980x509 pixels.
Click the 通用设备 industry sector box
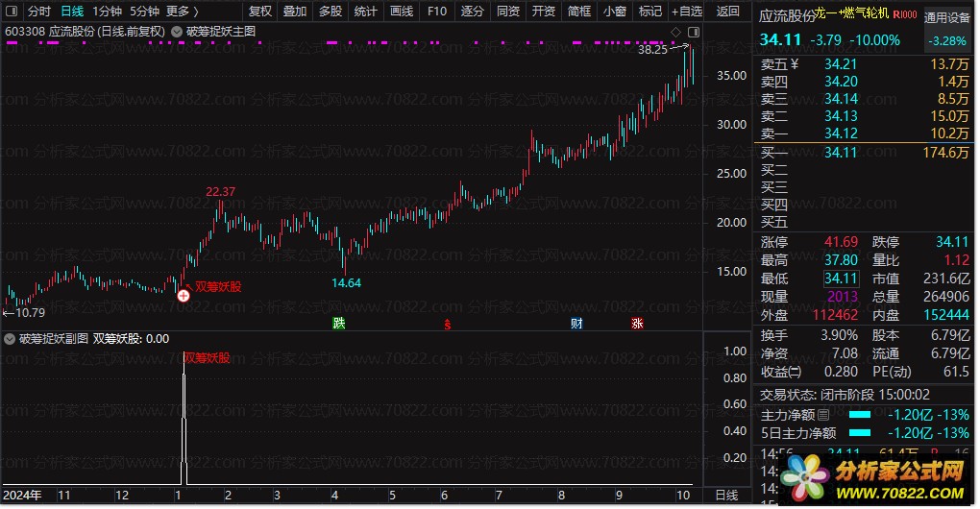point(947,29)
